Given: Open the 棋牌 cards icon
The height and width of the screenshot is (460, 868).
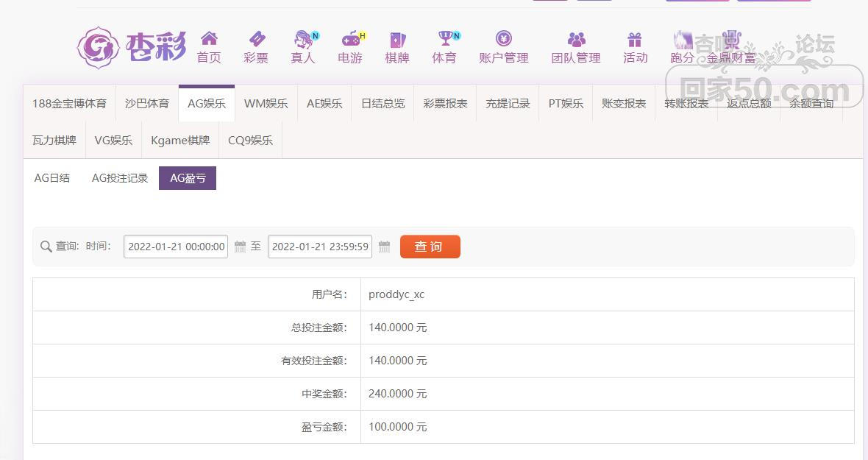Looking at the screenshot, I should click(397, 39).
